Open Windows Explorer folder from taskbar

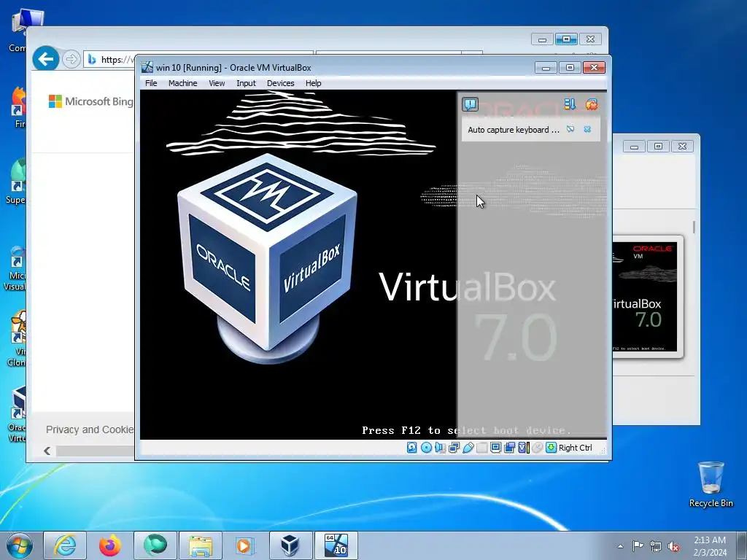pos(201,545)
